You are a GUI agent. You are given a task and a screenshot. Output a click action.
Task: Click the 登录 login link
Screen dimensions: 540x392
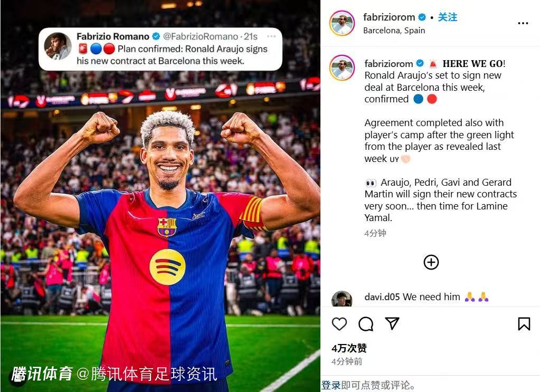coord(331,385)
